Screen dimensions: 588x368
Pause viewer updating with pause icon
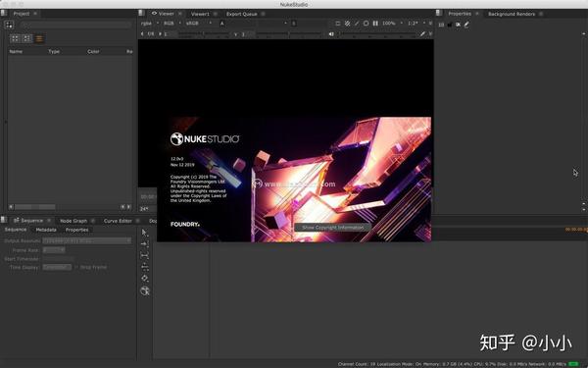point(375,24)
